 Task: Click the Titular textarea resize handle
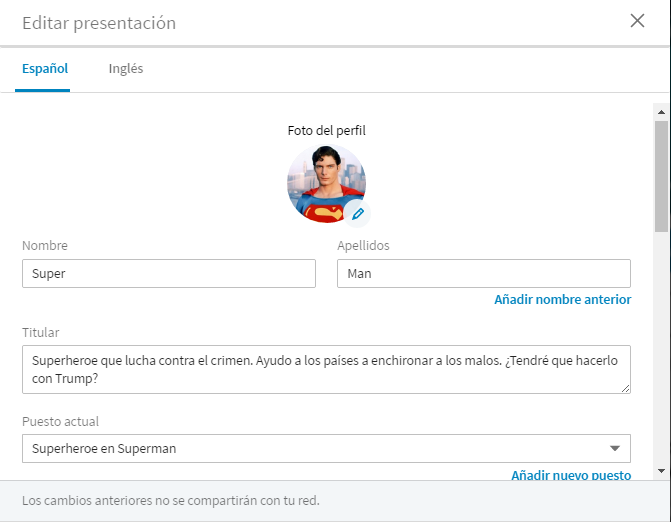click(625, 389)
